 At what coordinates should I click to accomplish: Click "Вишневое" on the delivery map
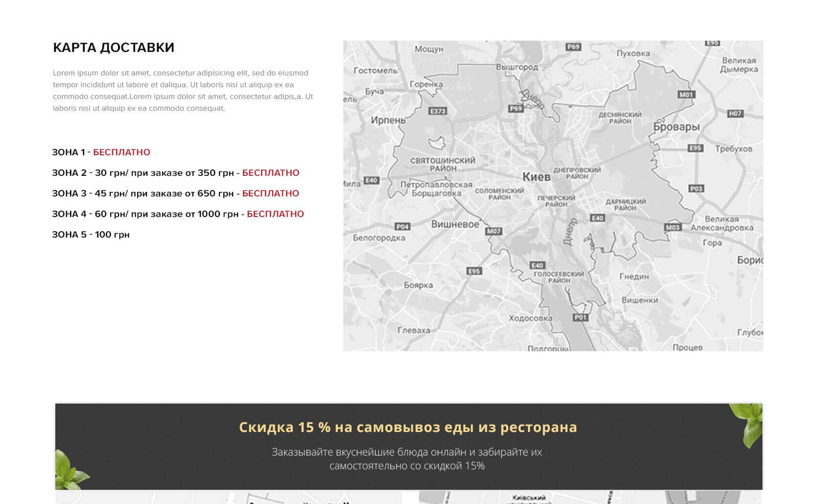click(455, 224)
